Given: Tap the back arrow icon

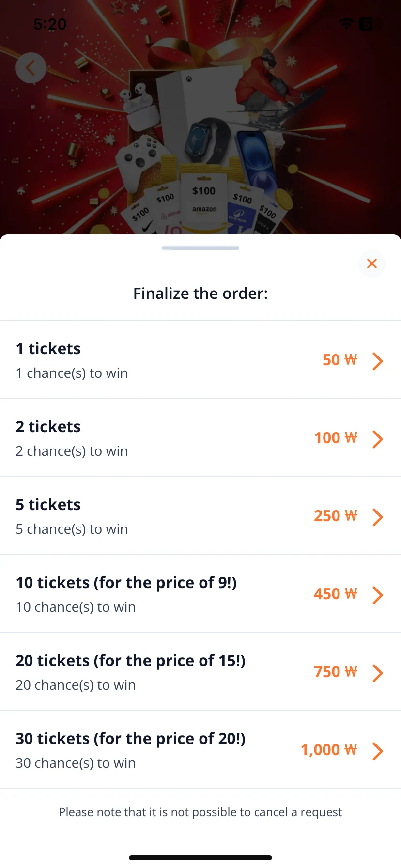Looking at the screenshot, I should tap(31, 68).
